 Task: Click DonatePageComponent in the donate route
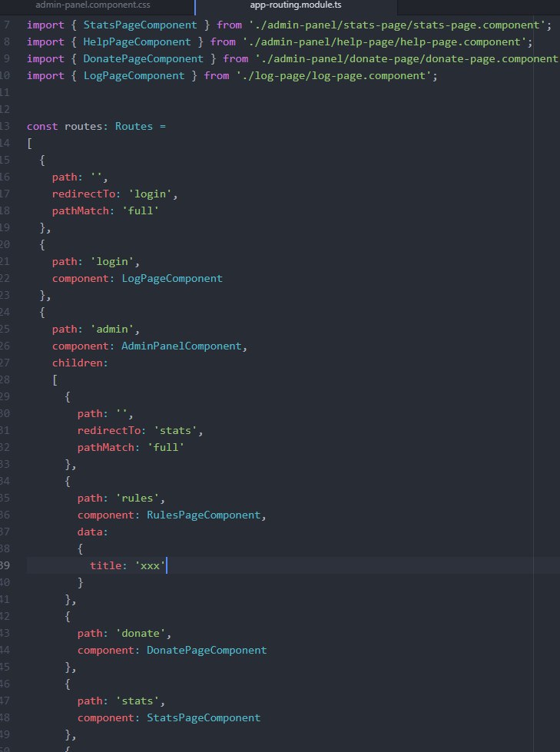click(x=207, y=650)
